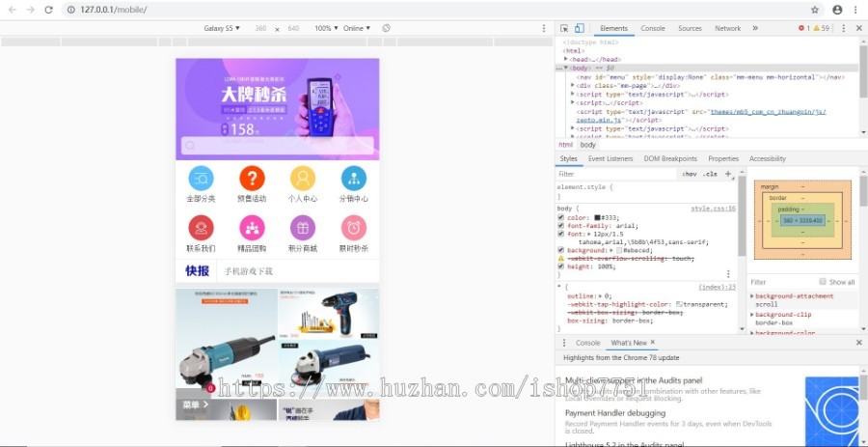Tap the 菜单 menu button on mobile page
Screen dimensions: 868x447
click(x=196, y=405)
